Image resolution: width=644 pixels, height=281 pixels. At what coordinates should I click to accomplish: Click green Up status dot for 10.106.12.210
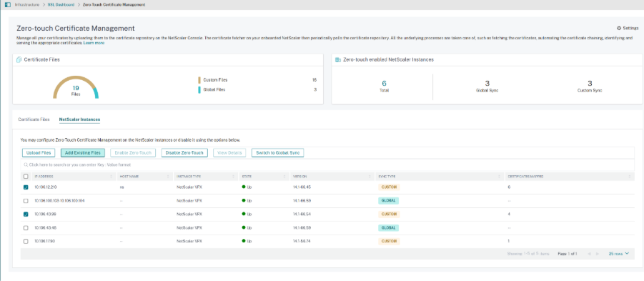244,187
